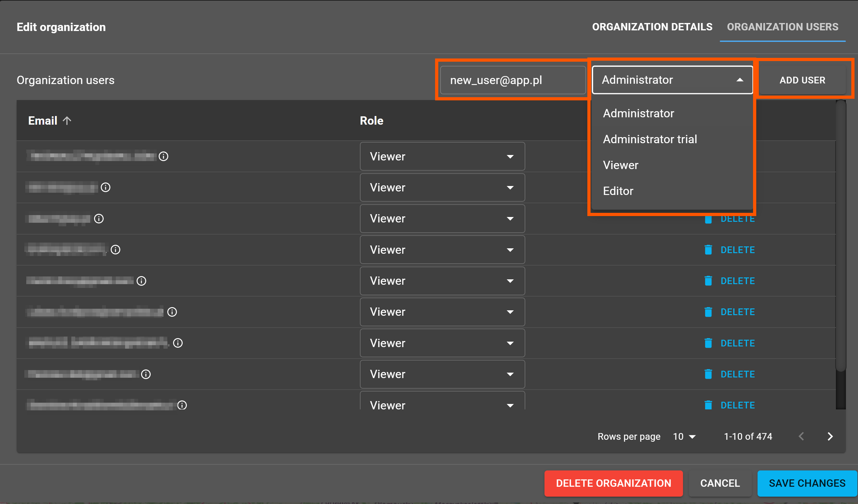Click SAVE CHANGES

coord(807,483)
